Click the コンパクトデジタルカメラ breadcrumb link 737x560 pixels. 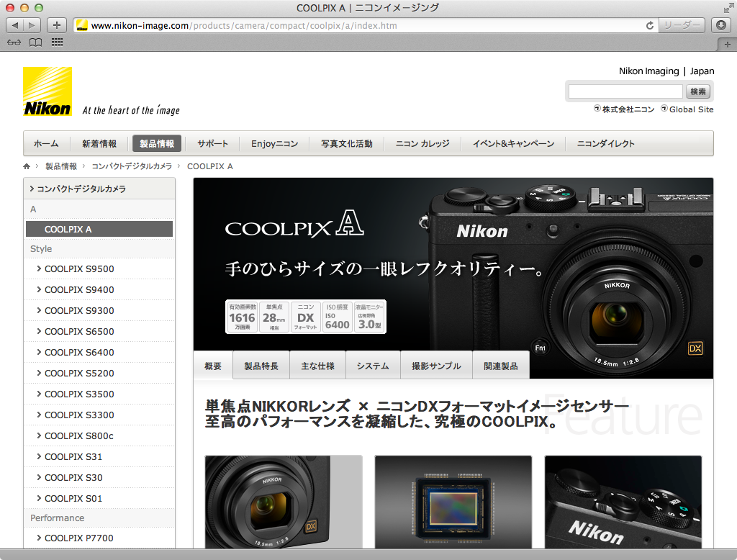(x=132, y=166)
